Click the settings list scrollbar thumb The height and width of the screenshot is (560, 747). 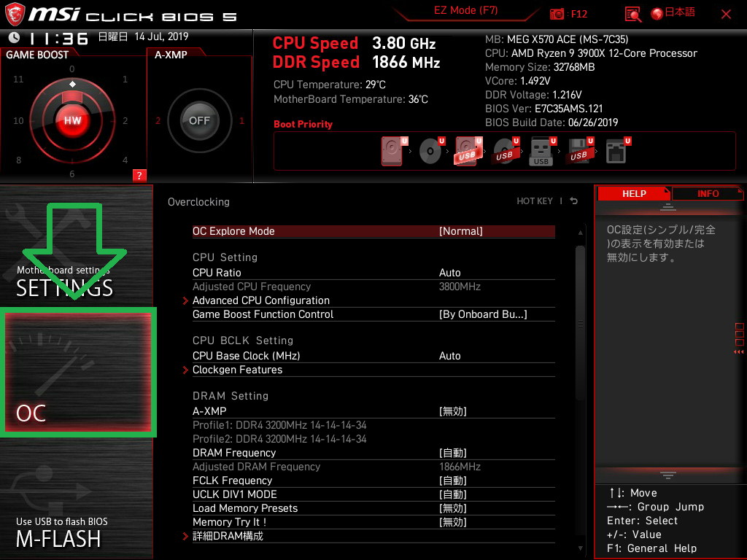click(580, 324)
